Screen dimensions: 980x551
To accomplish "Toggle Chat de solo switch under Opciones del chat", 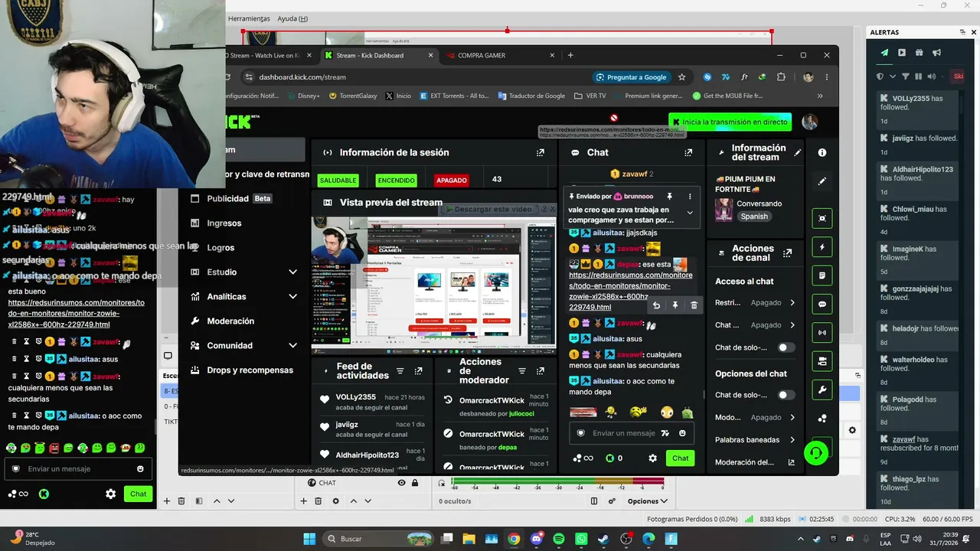I will [x=786, y=395].
